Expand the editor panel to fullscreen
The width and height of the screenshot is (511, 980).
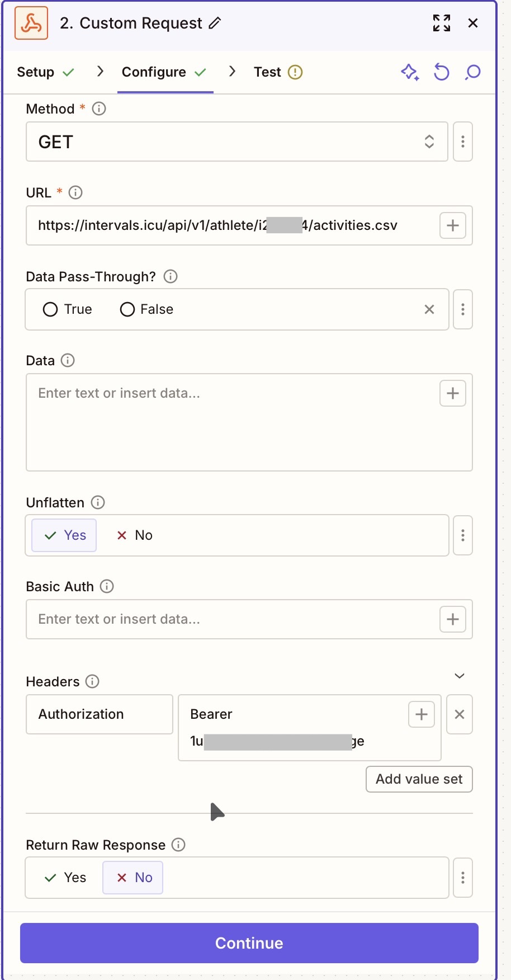coord(441,23)
